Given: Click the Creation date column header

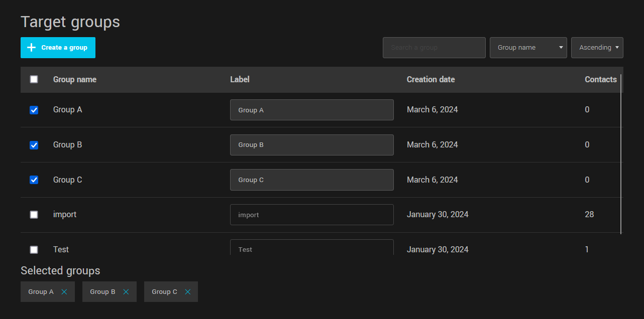Looking at the screenshot, I should [x=431, y=79].
